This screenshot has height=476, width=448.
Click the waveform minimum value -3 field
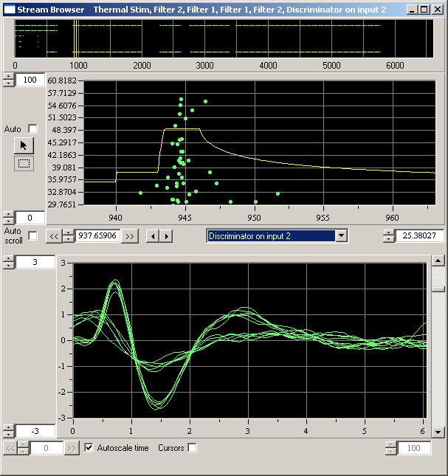34,430
